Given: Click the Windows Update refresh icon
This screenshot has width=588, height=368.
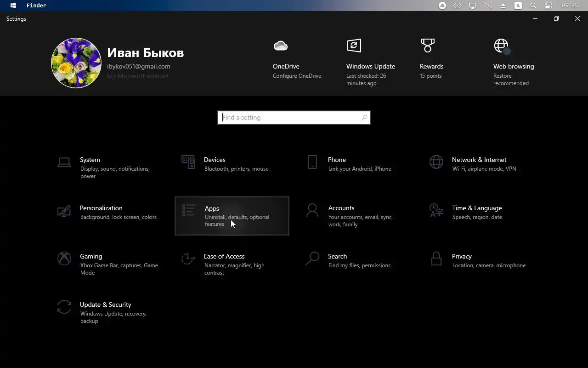Looking at the screenshot, I should click(x=354, y=46).
